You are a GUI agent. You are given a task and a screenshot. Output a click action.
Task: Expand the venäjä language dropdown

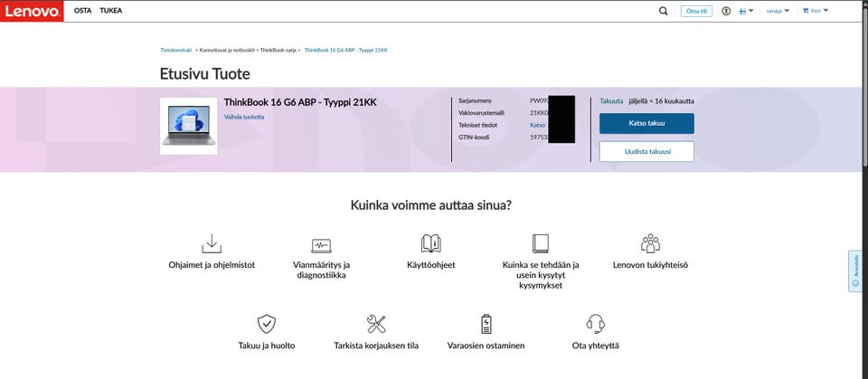point(778,11)
